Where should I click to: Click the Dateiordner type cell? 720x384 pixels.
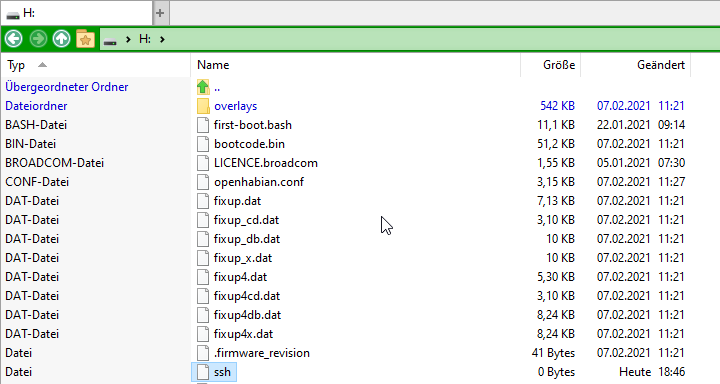pos(36,106)
